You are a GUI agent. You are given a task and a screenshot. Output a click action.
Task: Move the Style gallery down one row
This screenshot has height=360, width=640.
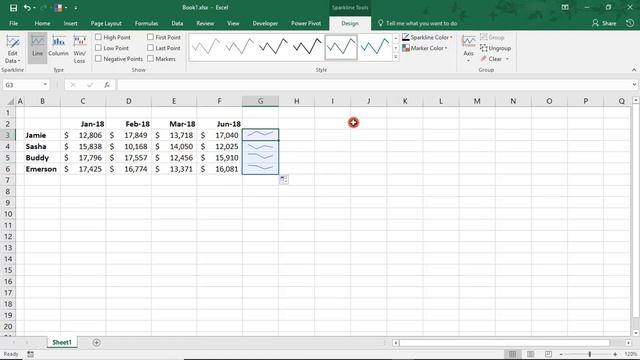396,48
